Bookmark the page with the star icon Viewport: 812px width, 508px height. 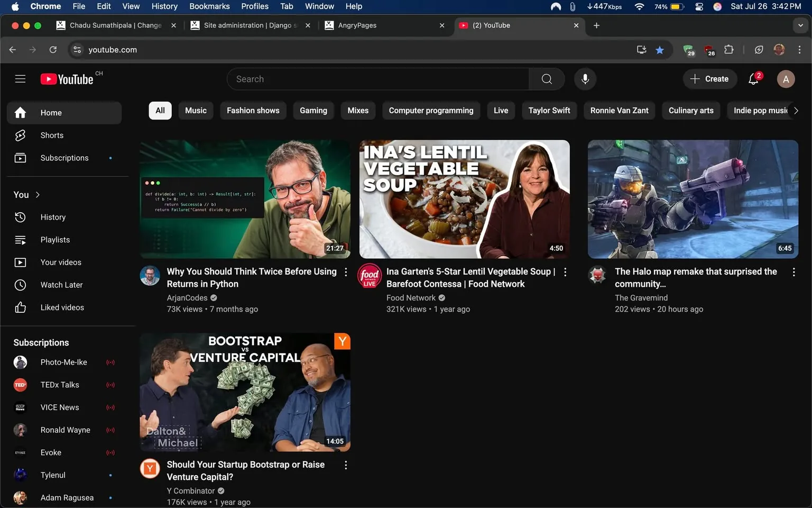pos(659,49)
